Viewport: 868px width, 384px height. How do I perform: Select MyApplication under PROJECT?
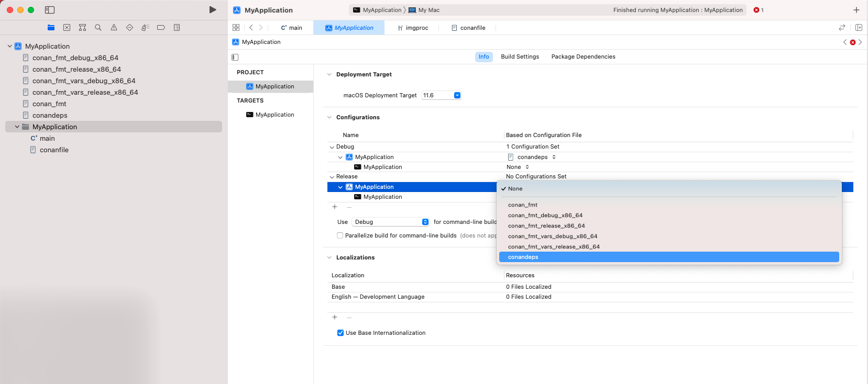(x=270, y=87)
